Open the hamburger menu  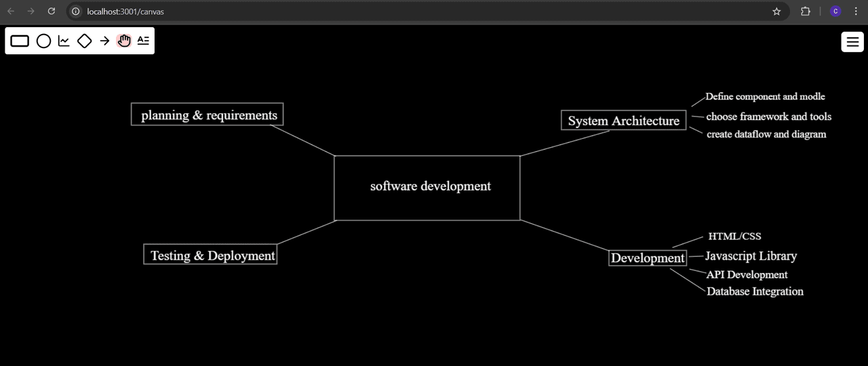point(852,41)
